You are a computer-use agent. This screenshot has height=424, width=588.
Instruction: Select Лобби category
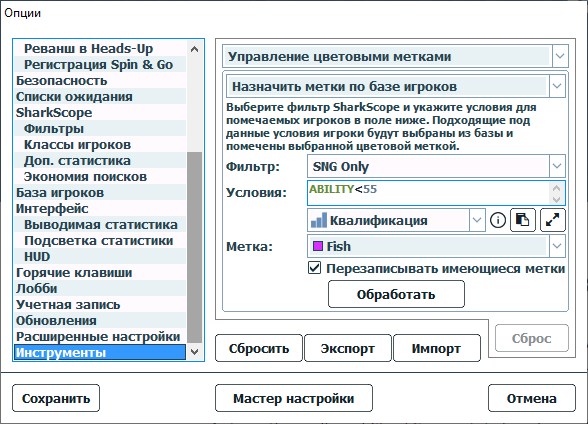(100, 289)
